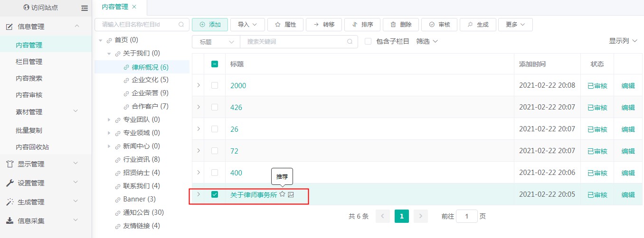Expand the 专业团队 tree node
This screenshot has width=644, height=238.
coord(109,119)
